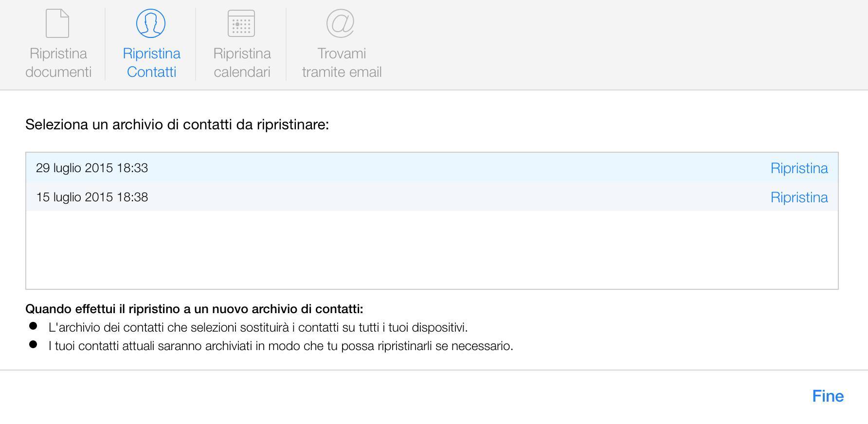Open the Ripristina documenti tab label

(58, 63)
